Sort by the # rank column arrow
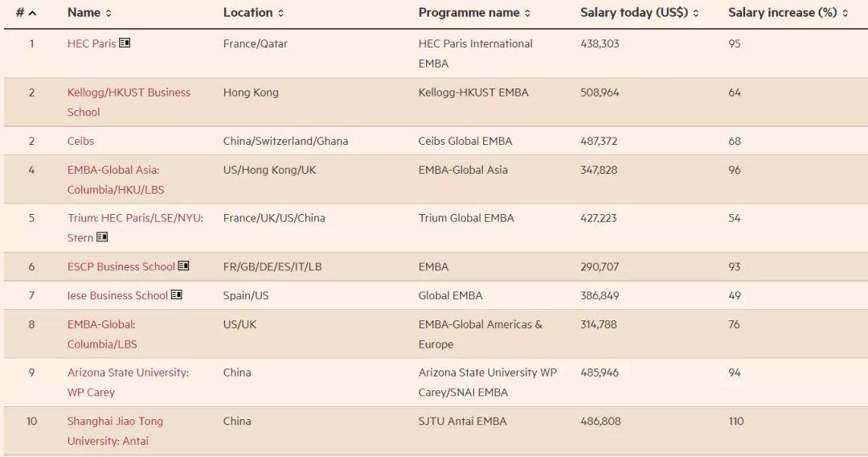This screenshot has width=868, height=457. [x=32, y=13]
